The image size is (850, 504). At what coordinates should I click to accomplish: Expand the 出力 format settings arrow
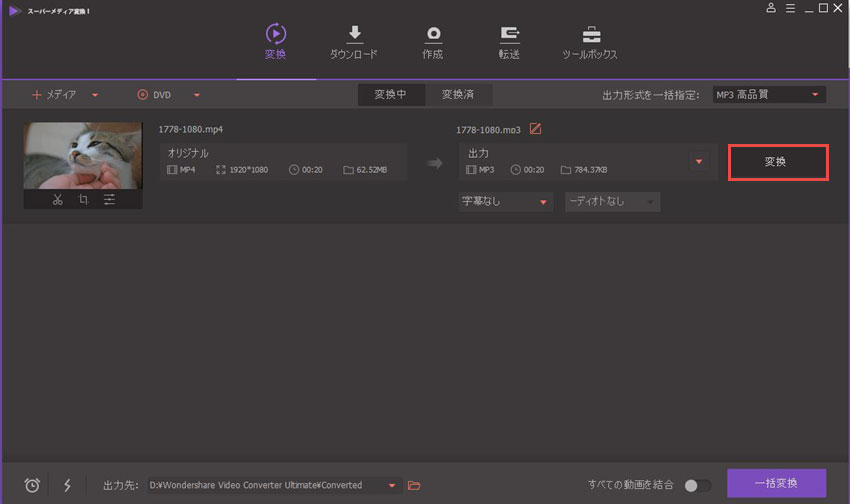[x=699, y=161]
